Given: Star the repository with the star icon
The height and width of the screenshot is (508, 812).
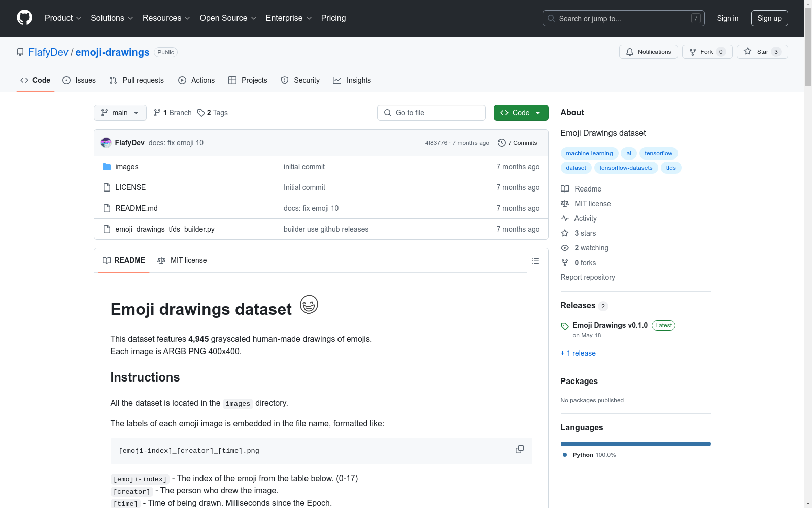Looking at the screenshot, I should click(x=762, y=52).
